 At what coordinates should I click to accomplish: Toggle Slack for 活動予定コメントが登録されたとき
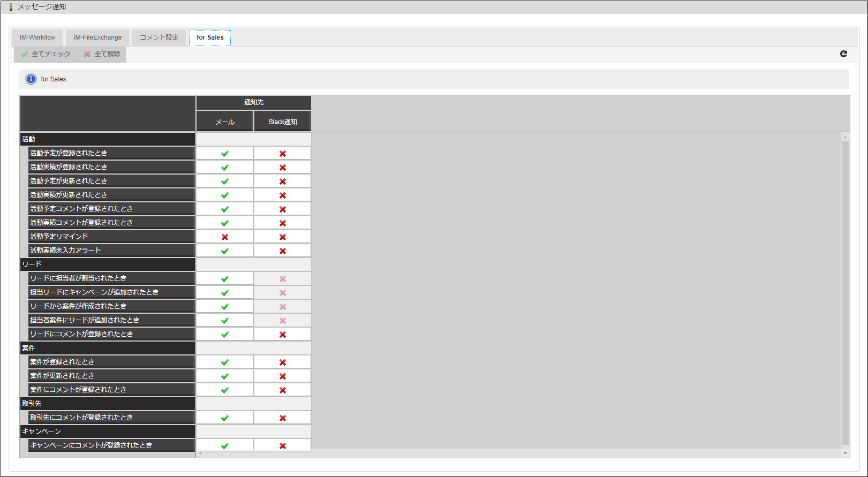tap(283, 209)
